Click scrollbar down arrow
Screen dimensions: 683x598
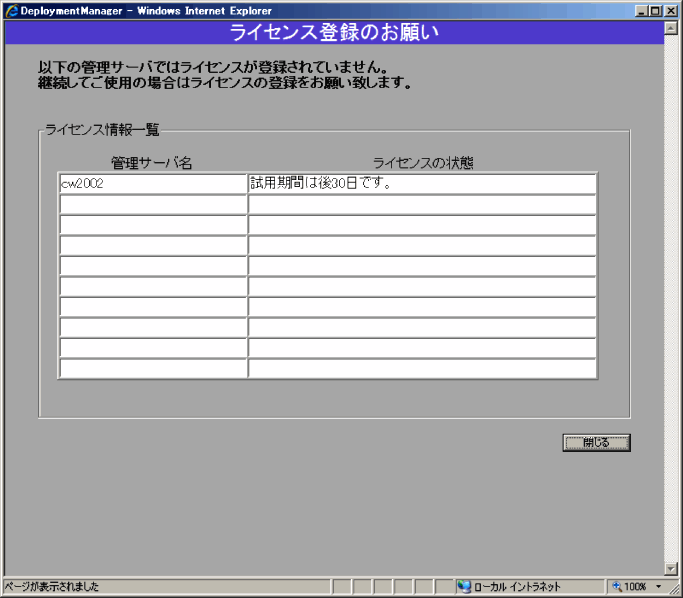coord(670,568)
